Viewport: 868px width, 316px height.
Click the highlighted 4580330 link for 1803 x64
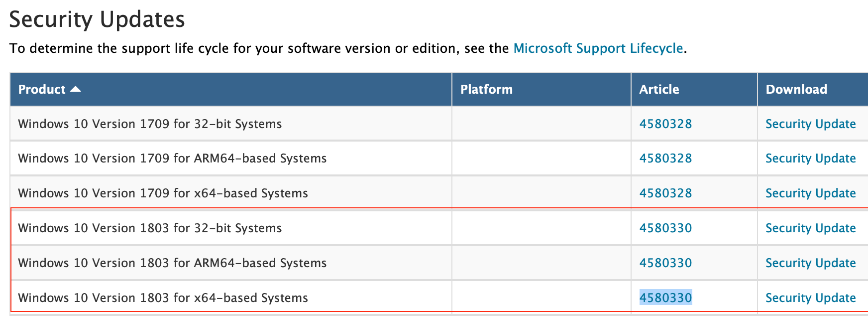coord(665,298)
